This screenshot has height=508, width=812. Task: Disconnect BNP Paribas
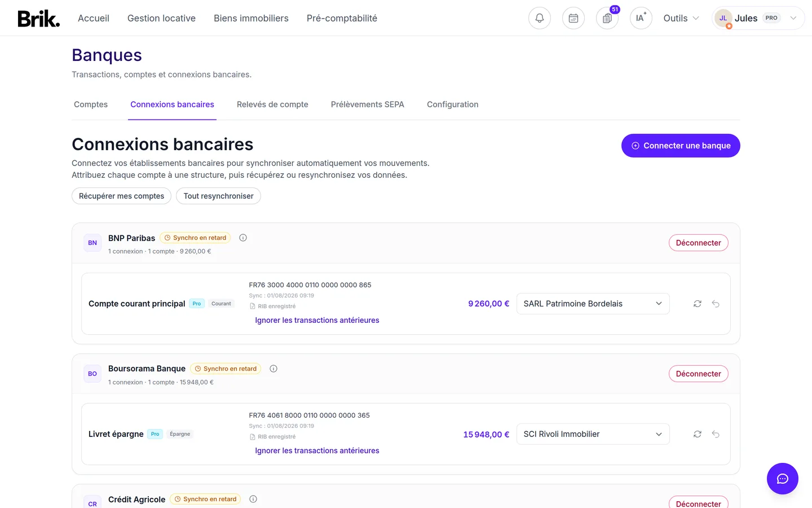click(x=699, y=243)
